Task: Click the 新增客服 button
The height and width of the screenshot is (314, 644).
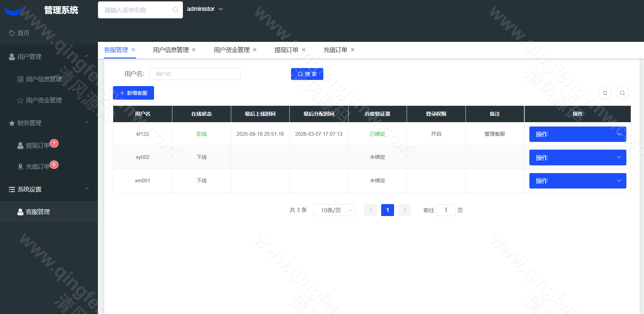Action: (x=133, y=93)
